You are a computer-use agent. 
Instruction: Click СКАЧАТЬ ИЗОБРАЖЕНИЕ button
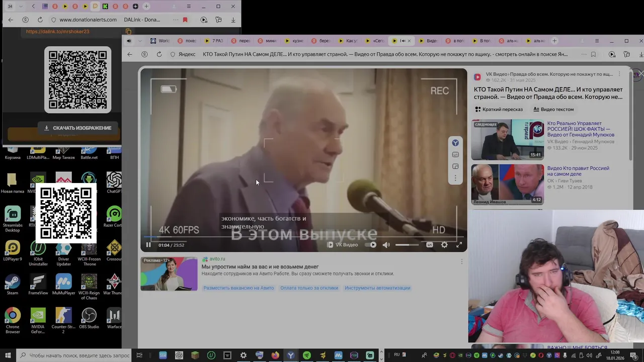tap(77, 128)
